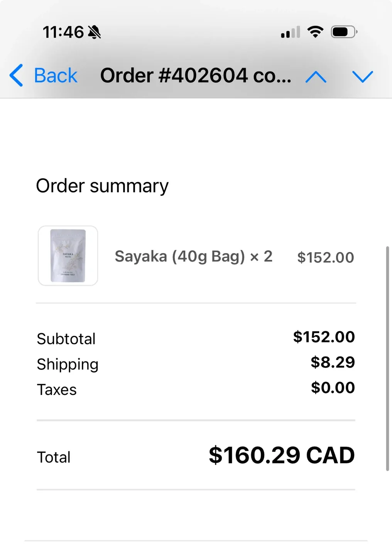
Task: Expand the next message with the down chevron
Action: (x=362, y=77)
